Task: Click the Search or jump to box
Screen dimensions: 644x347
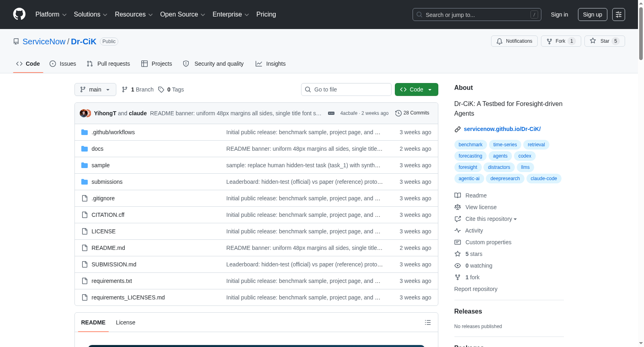Action: tap(477, 15)
